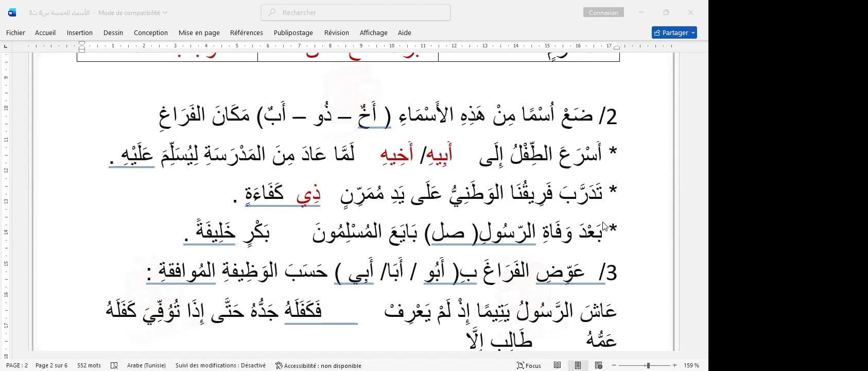Toggle track changes 'Suivi des modifications' status
The image size is (868, 371).
[x=220, y=365]
